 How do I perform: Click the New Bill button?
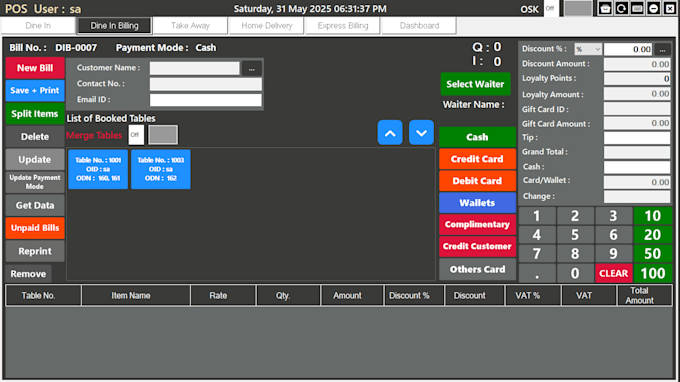pos(35,68)
